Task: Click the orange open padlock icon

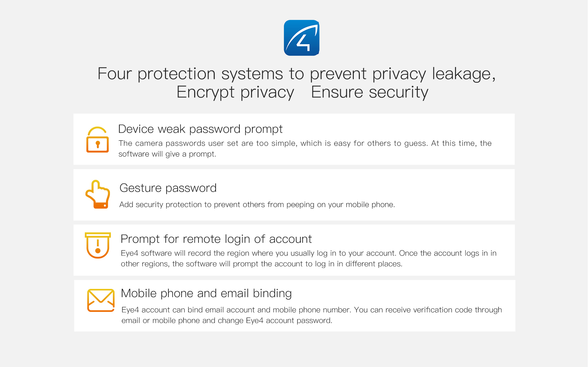Action: tap(98, 139)
